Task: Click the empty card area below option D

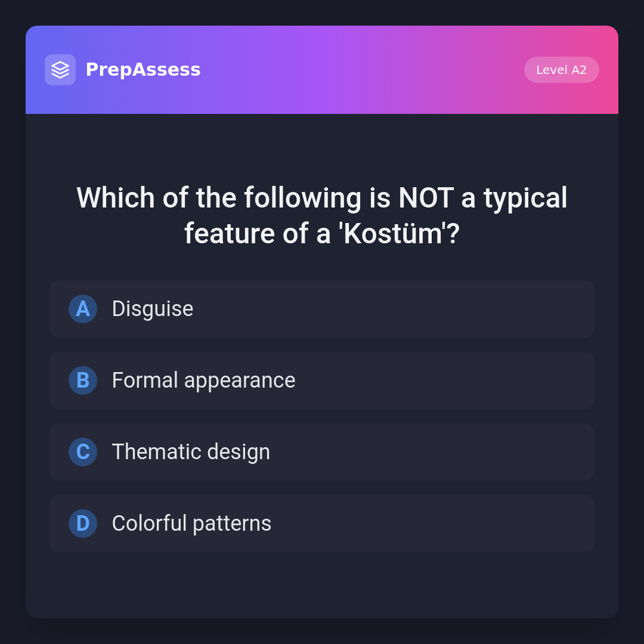Action: click(322, 584)
